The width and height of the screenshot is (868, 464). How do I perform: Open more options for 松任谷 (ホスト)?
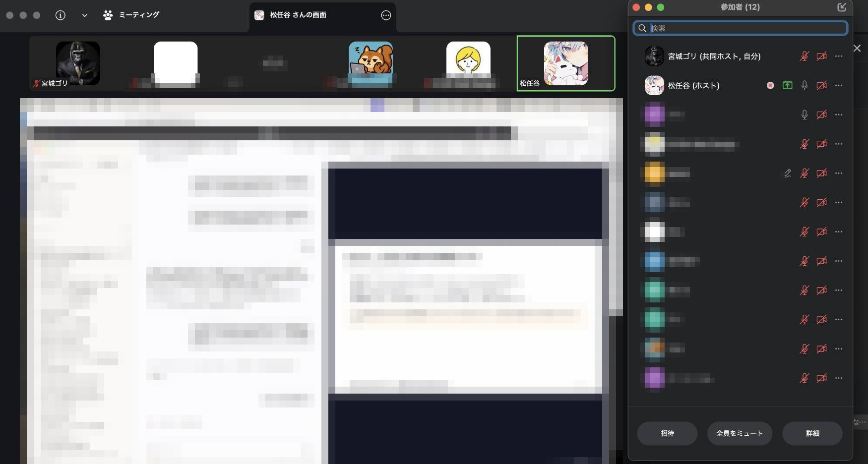tap(839, 85)
